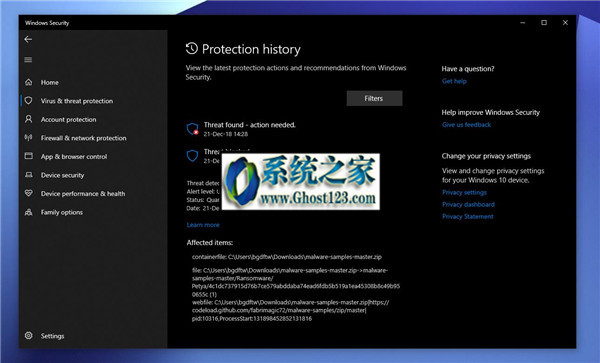This screenshot has width=600, height=363.
Task: Close the Windows Security window
Action: [x=565, y=23]
